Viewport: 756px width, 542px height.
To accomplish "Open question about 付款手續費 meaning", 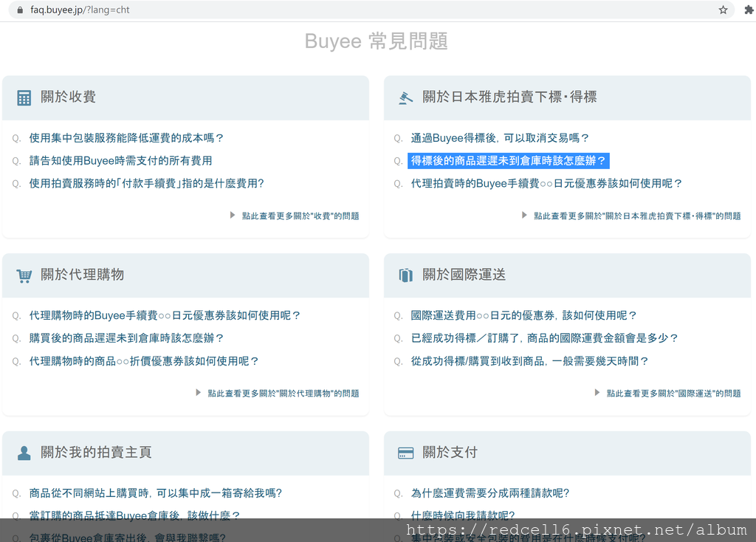I will coord(147,183).
